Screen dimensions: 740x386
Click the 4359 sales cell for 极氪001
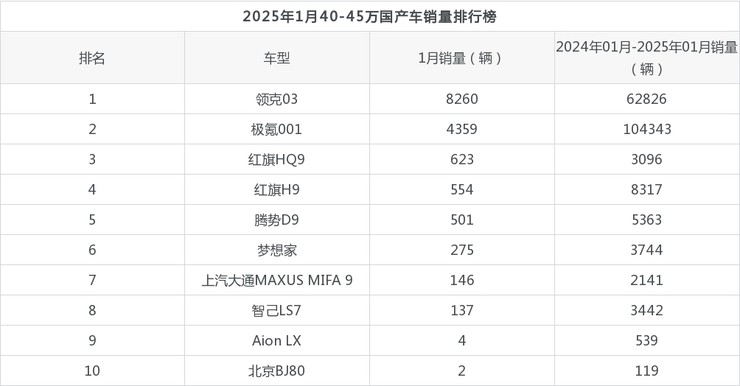(x=462, y=129)
